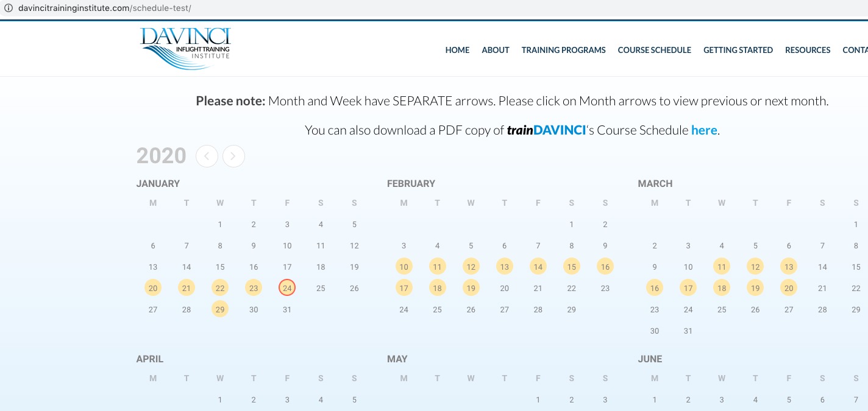
Task: Expand the GETTING STARTED menu
Action: click(x=738, y=50)
